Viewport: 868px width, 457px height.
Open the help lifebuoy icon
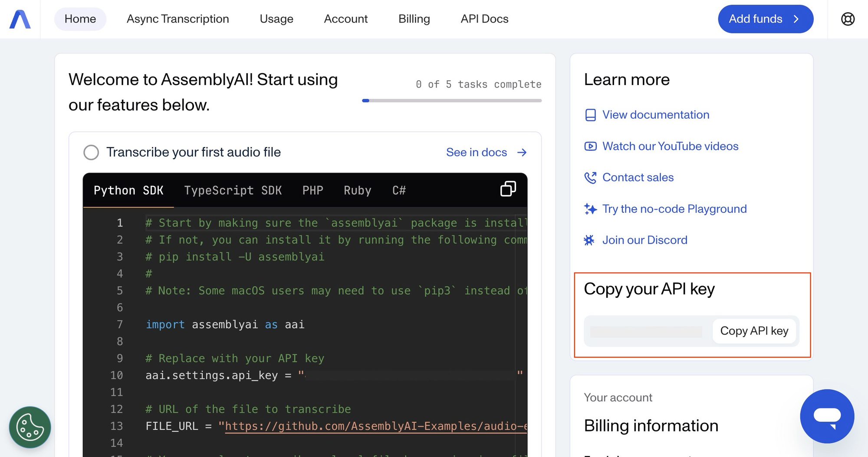coord(848,19)
